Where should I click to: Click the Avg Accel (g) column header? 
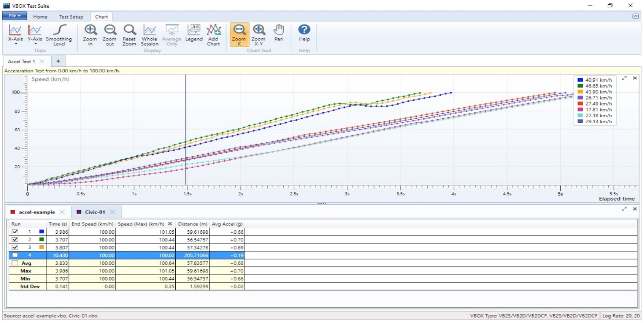click(227, 224)
